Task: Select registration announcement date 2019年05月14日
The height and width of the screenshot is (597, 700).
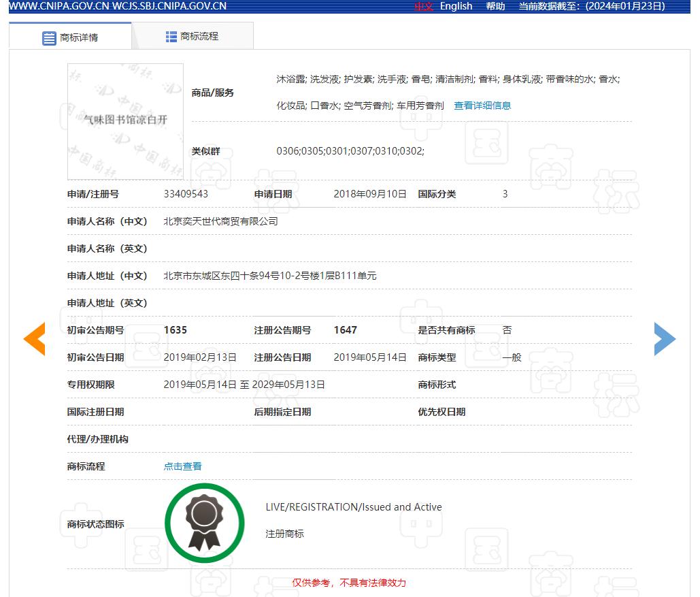Action: pyautogui.click(x=370, y=357)
